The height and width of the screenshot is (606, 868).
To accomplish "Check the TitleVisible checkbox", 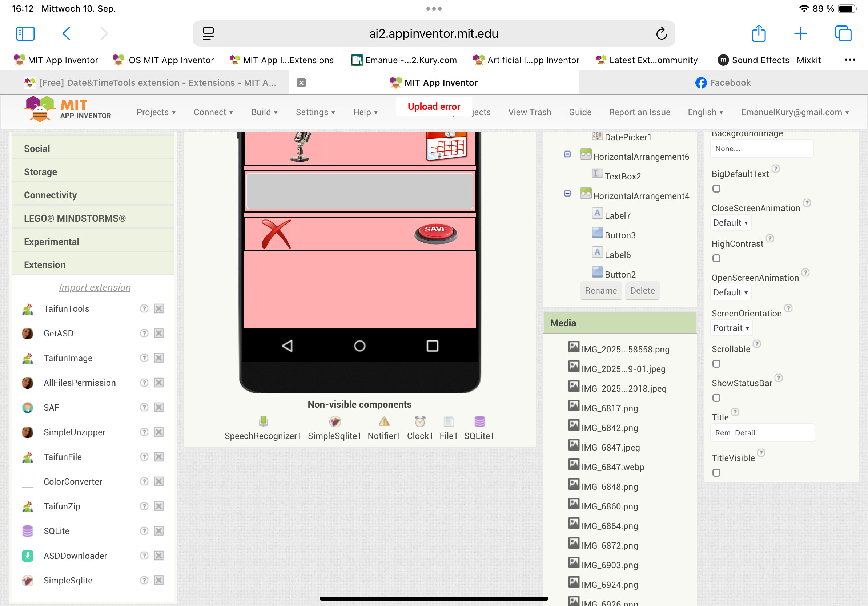I will (x=716, y=473).
